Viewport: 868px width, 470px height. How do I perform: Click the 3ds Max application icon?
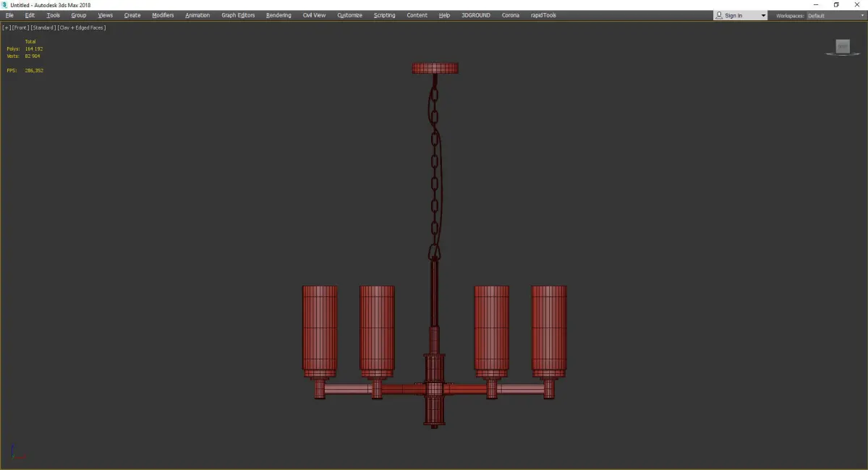coord(4,4)
